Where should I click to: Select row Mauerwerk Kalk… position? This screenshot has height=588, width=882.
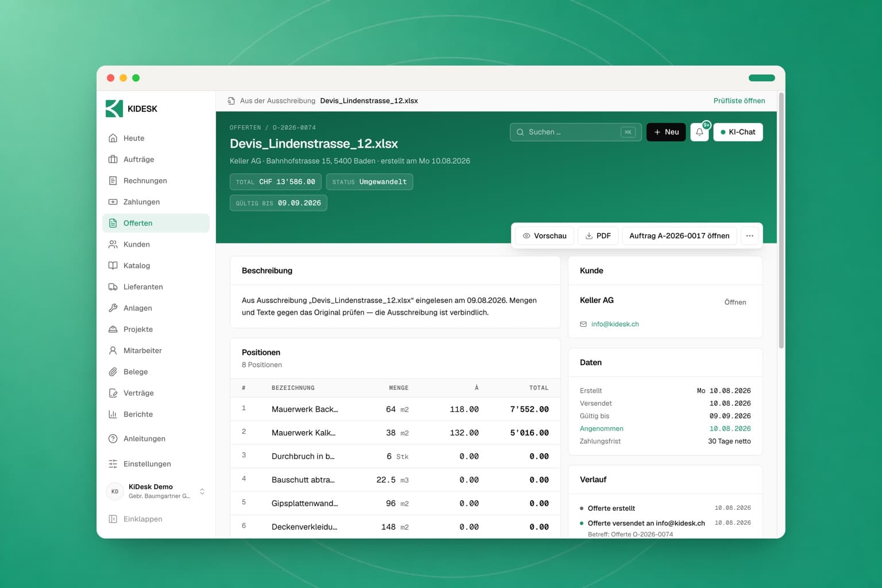(x=395, y=433)
